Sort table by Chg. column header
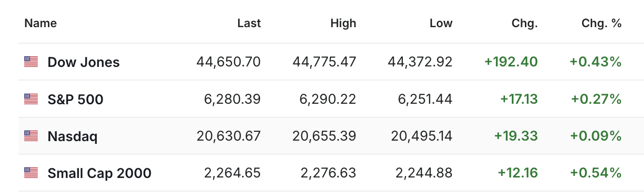Image resolution: width=644 pixels, height=193 pixels. coord(524,23)
